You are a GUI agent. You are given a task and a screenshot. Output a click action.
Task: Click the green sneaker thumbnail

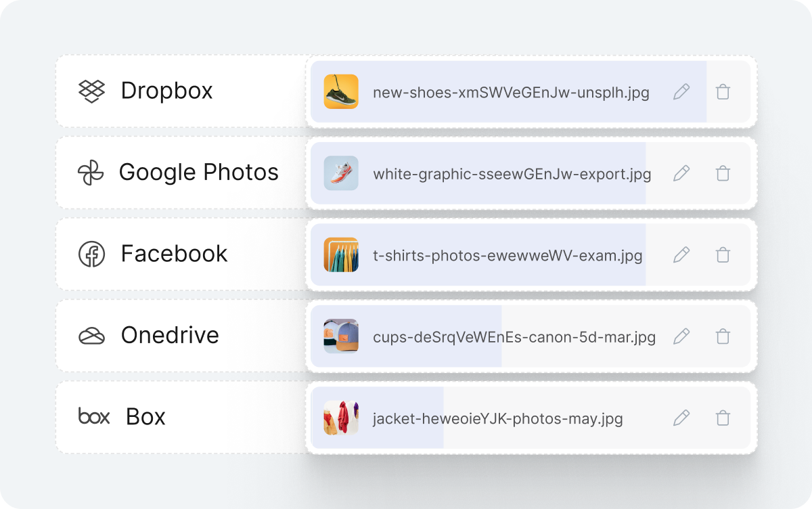(x=341, y=91)
